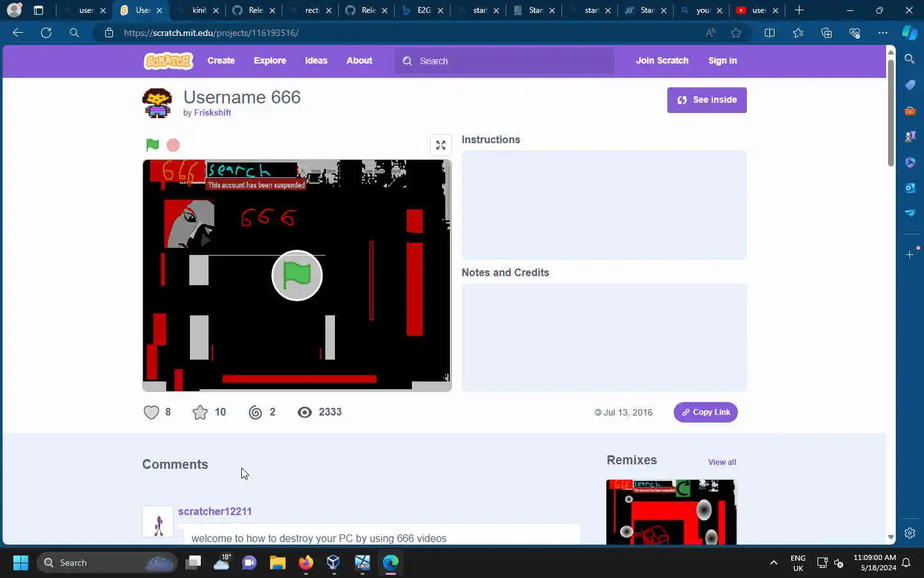Stop project with red stop button
924x578 pixels.
pyautogui.click(x=173, y=145)
